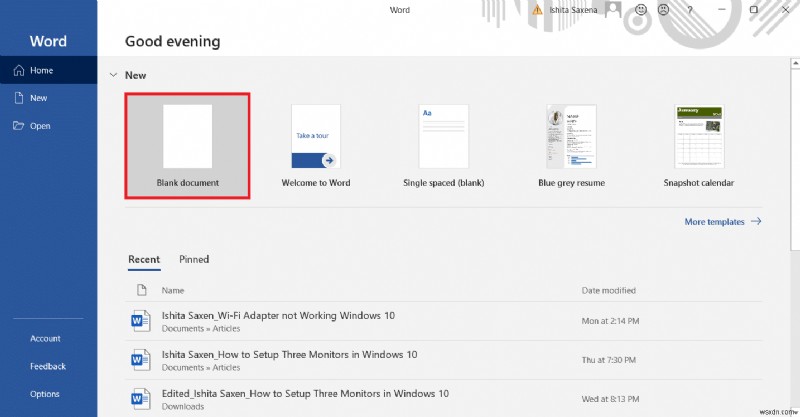Switch to the Pinned tab
Image resolution: width=800 pixels, height=417 pixels.
coord(194,259)
